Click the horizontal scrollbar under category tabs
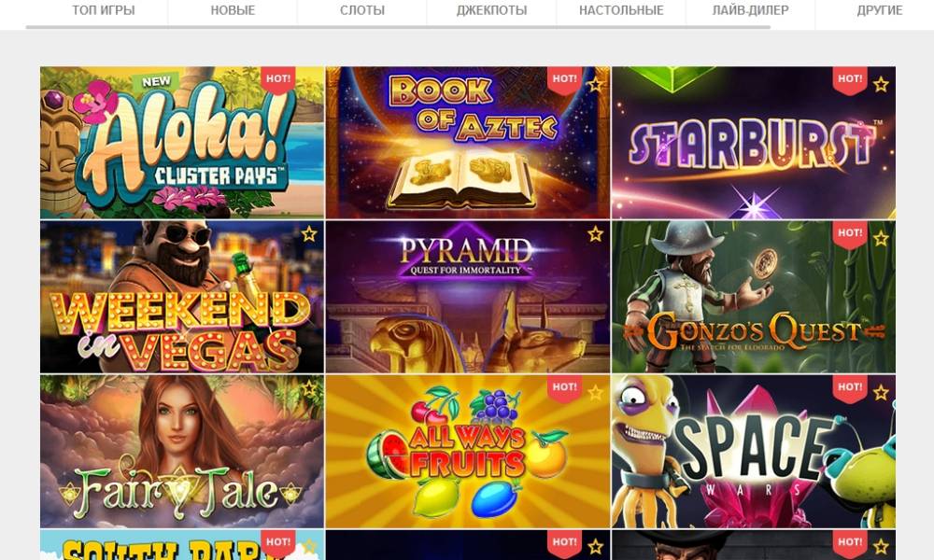The height and width of the screenshot is (560, 934). coord(398,27)
